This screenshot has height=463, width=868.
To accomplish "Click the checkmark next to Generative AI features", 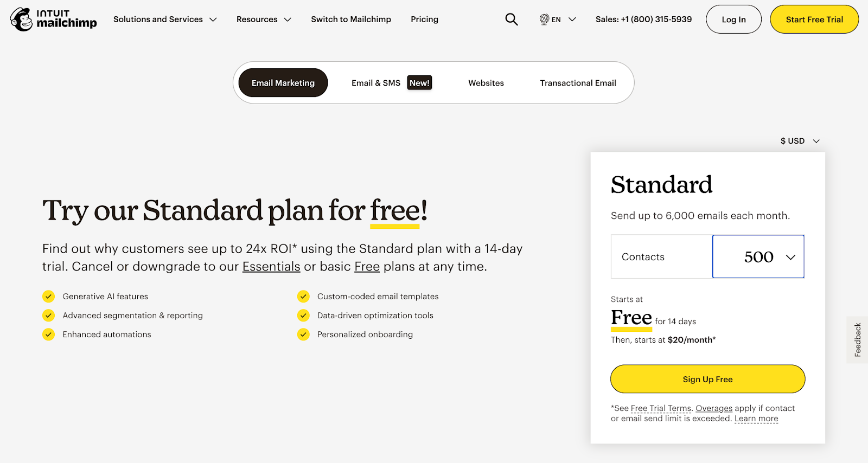I will pyautogui.click(x=48, y=296).
